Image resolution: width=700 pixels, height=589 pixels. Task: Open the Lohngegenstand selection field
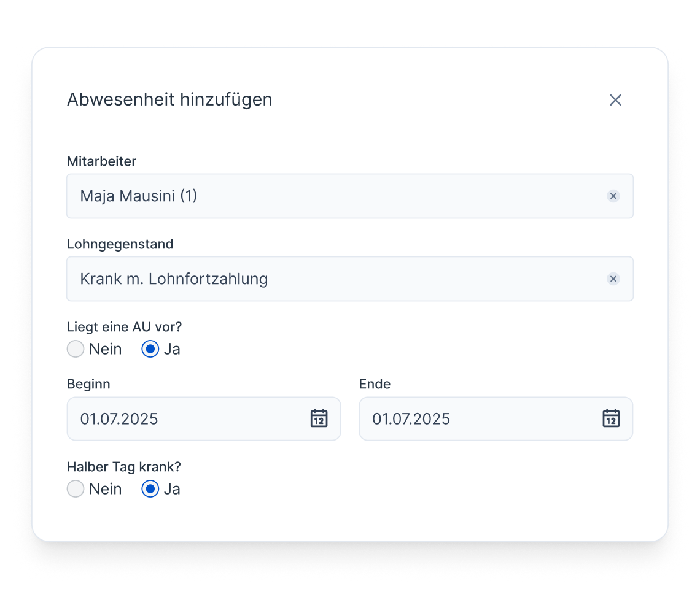(x=307, y=279)
